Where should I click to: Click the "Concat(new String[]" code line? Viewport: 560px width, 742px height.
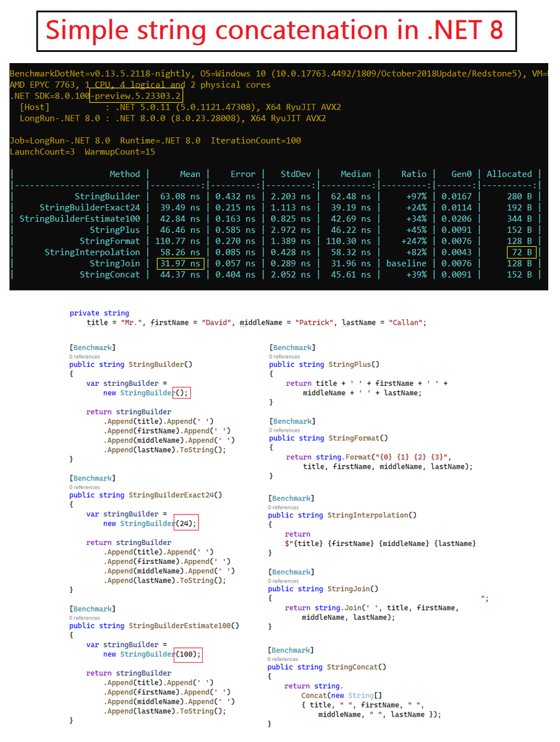point(342,696)
